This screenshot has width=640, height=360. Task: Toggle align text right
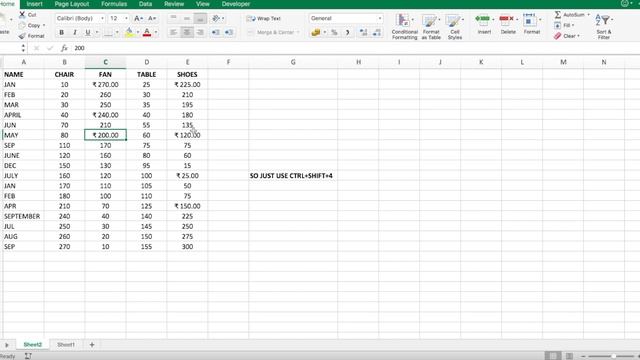(x=200, y=32)
